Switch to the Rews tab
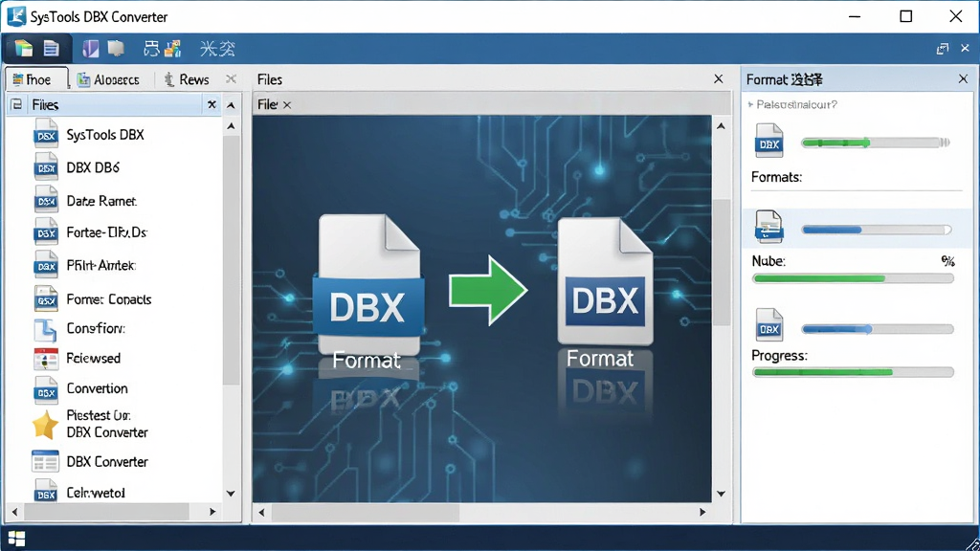The width and height of the screenshot is (980, 551). pos(187,79)
